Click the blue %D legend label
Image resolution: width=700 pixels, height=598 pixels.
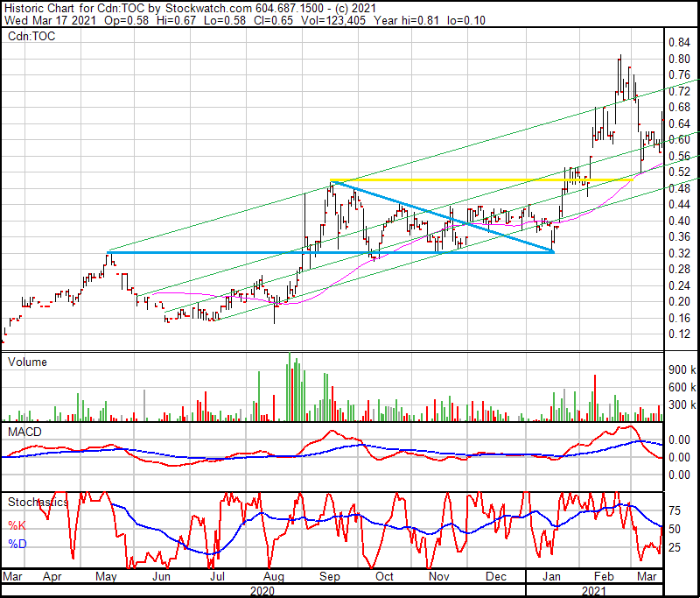tap(17, 544)
